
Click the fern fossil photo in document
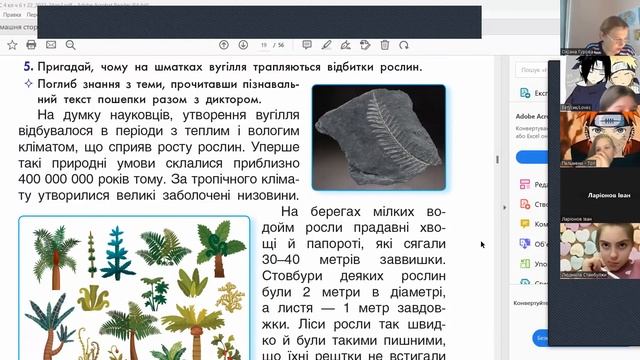pos(379,138)
